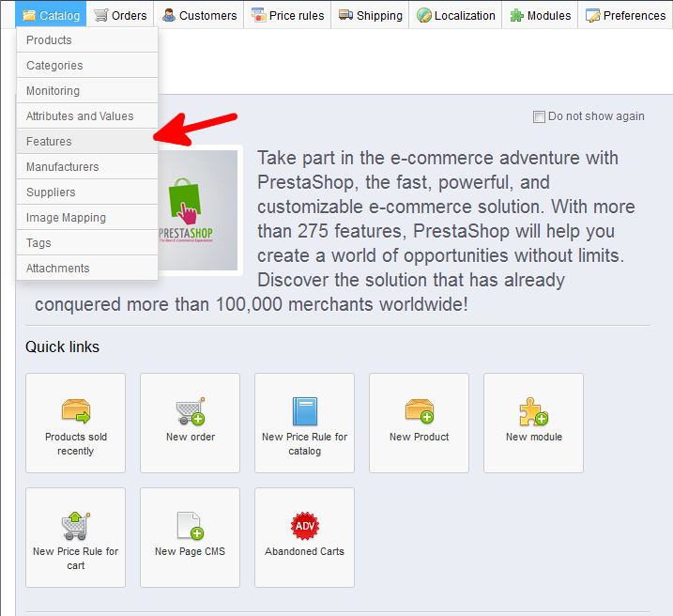Open the Shipping tab label

click(x=379, y=16)
